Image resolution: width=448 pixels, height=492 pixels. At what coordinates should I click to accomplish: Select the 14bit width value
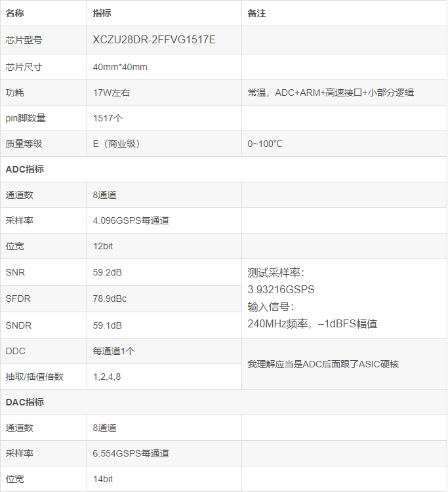point(102,479)
